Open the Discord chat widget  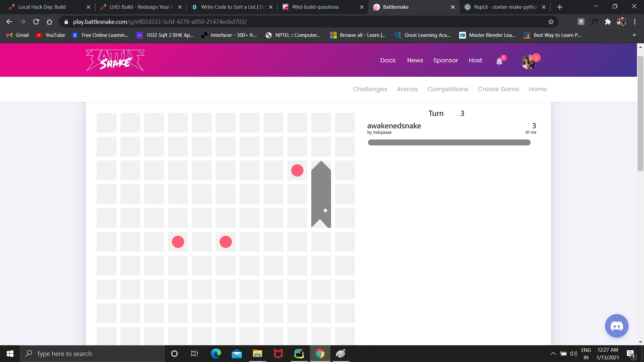click(616, 325)
